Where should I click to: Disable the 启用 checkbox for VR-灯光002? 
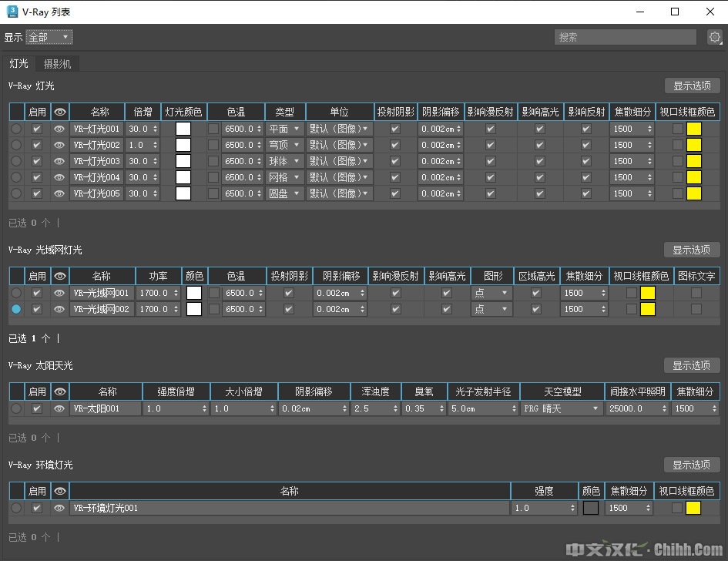coord(36,146)
